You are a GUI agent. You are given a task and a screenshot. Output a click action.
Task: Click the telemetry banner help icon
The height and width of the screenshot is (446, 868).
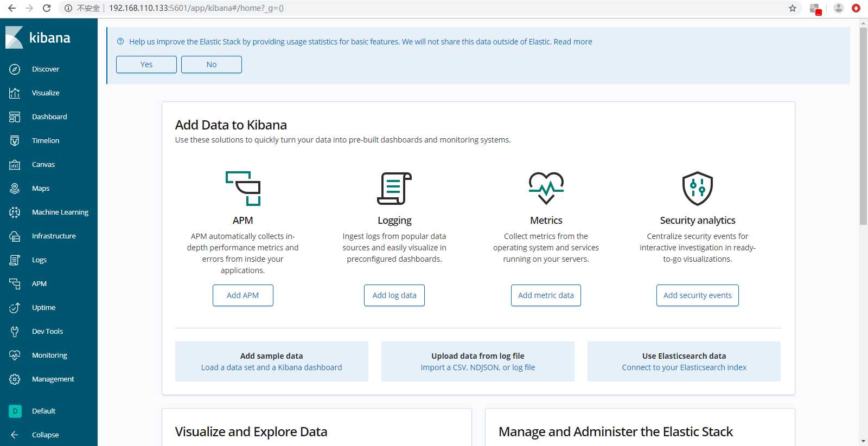point(120,42)
